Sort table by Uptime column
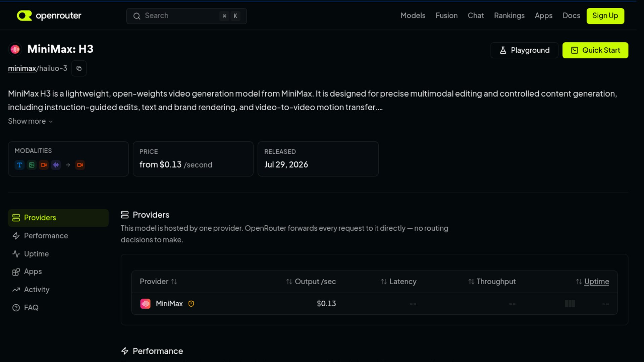Image resolution: width=644 pixels, height=362 pixels. tap(593, 282)
